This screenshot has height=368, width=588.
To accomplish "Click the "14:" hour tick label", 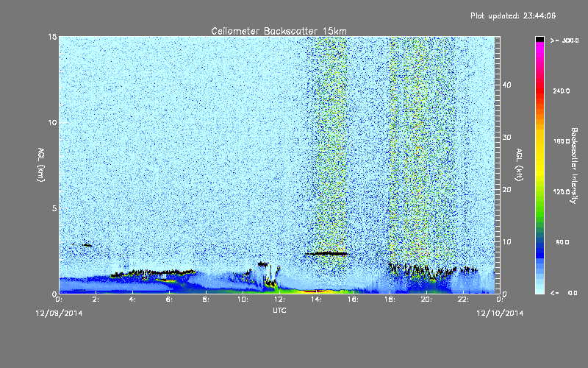I will point(316,300).
